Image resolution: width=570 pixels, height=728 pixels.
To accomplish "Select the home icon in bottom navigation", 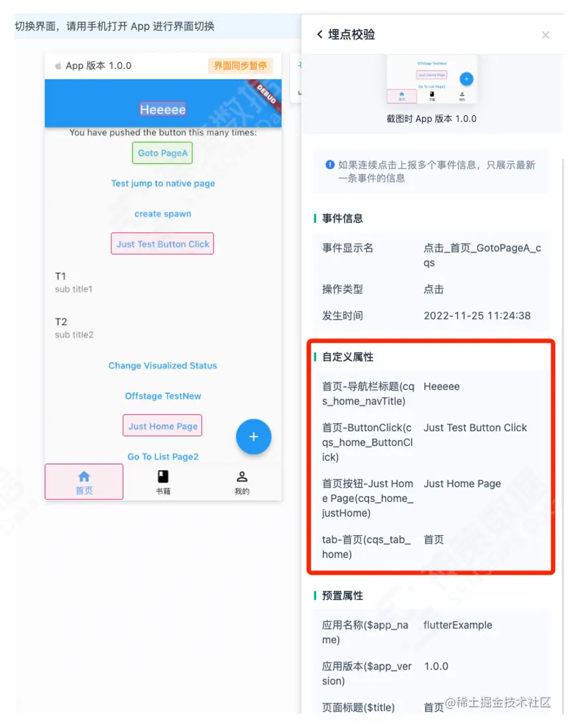I will pyautogui.click(x=84, y=476).
